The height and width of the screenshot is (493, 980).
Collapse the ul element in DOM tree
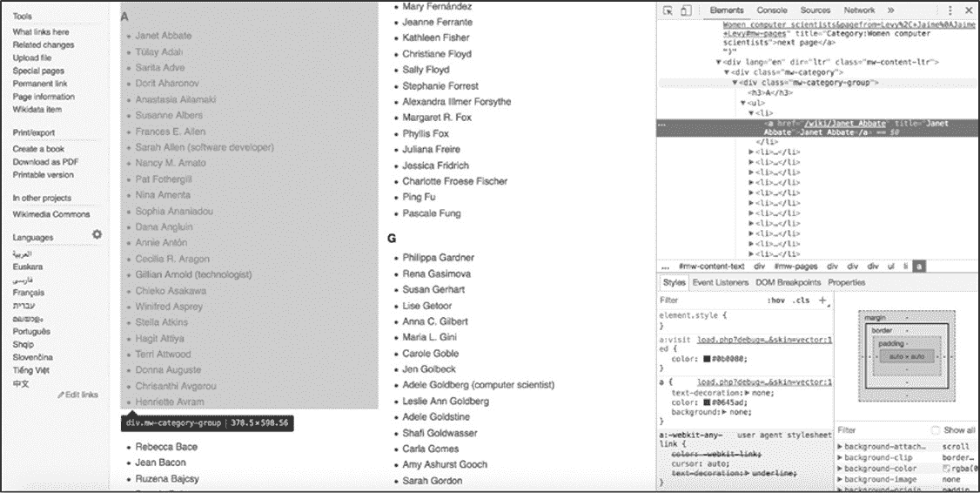pyautogui.click(x=743, y=103)
